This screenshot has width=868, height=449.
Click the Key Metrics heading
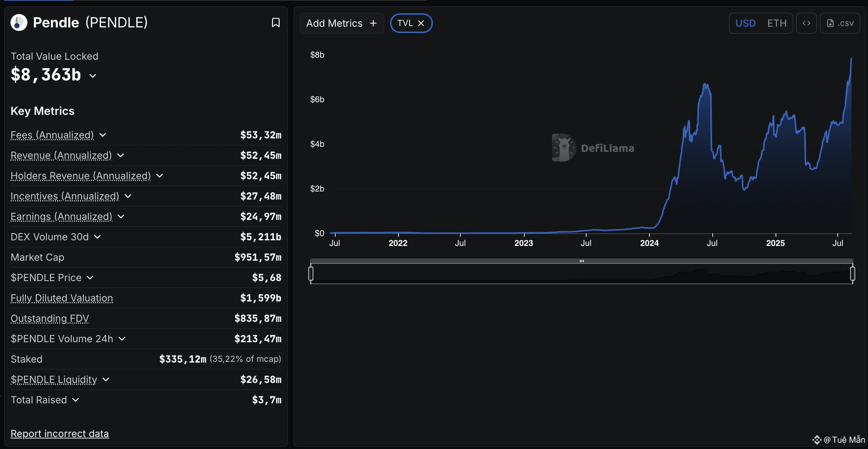pyautogui.click(x=43, y=111)
